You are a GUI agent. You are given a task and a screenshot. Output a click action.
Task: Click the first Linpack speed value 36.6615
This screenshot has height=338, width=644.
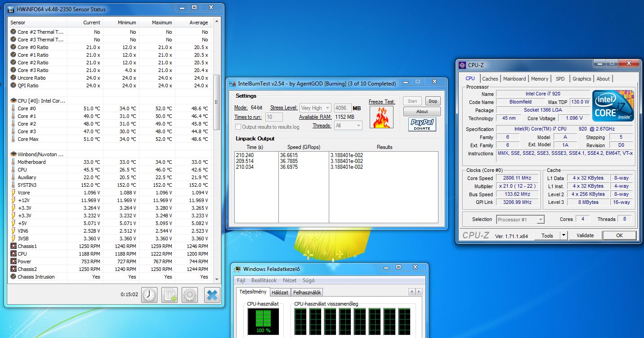(290, 155)
